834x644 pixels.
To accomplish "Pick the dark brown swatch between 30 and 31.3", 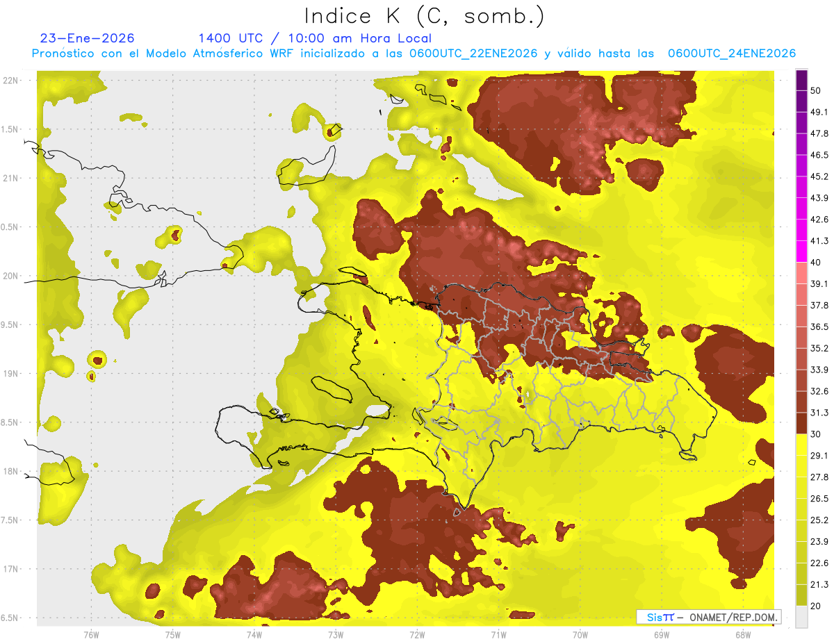I will coord(801,423).
